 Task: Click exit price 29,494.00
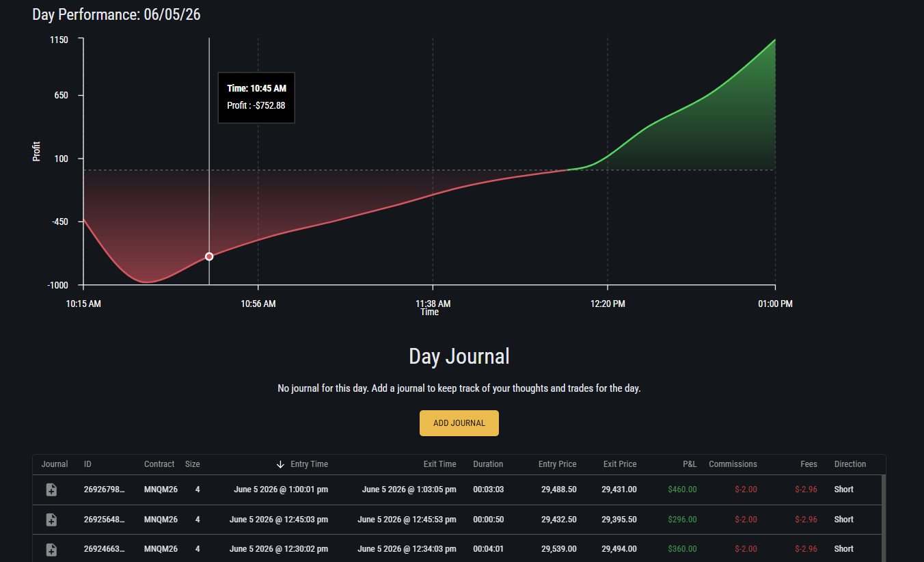(619, 549)
